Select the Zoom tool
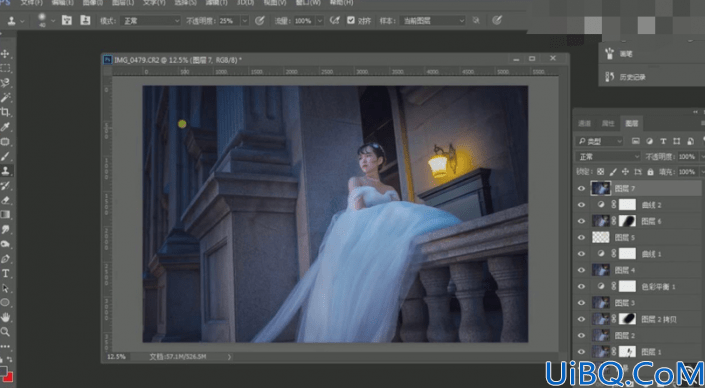Image resolution: width=705 pixels, height=388 pixels. (5, 332)
